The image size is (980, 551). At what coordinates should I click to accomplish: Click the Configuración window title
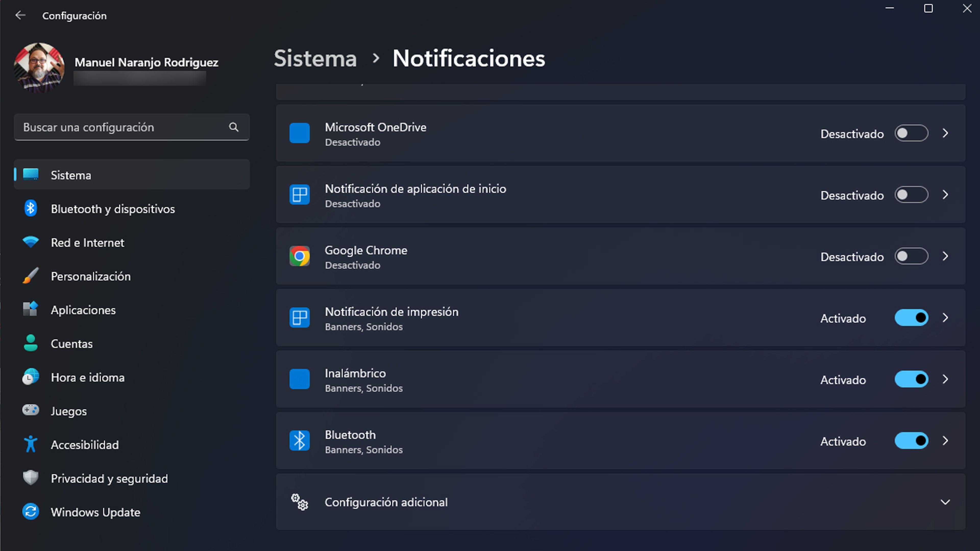(x=75, y=16)
